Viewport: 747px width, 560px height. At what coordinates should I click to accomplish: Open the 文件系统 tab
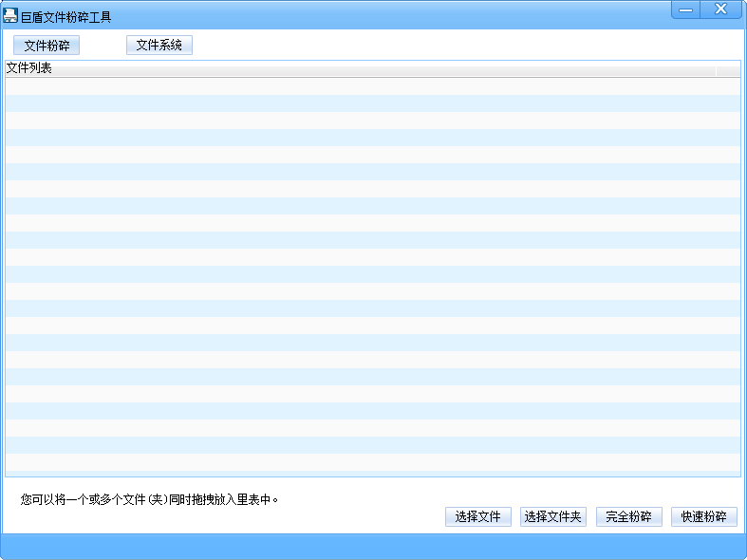(159, 45)
